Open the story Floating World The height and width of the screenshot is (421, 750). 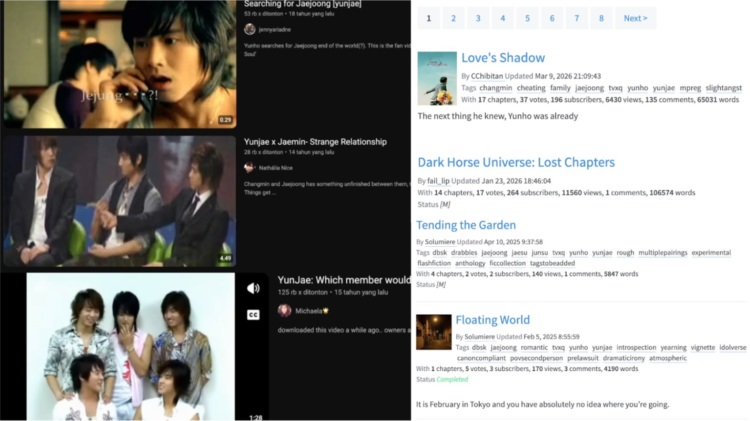(x=492, y=320)
